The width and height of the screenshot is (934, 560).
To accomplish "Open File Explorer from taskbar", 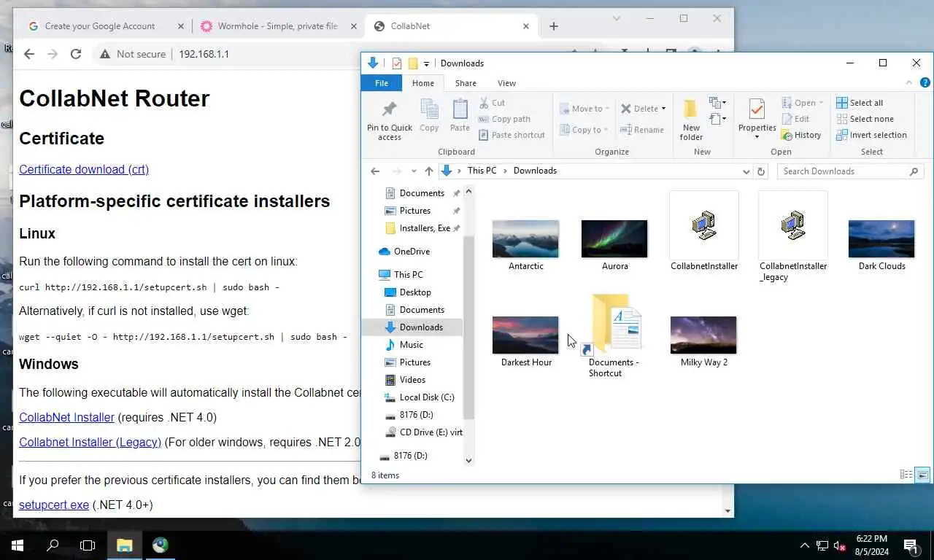I will tap(125, 545).
